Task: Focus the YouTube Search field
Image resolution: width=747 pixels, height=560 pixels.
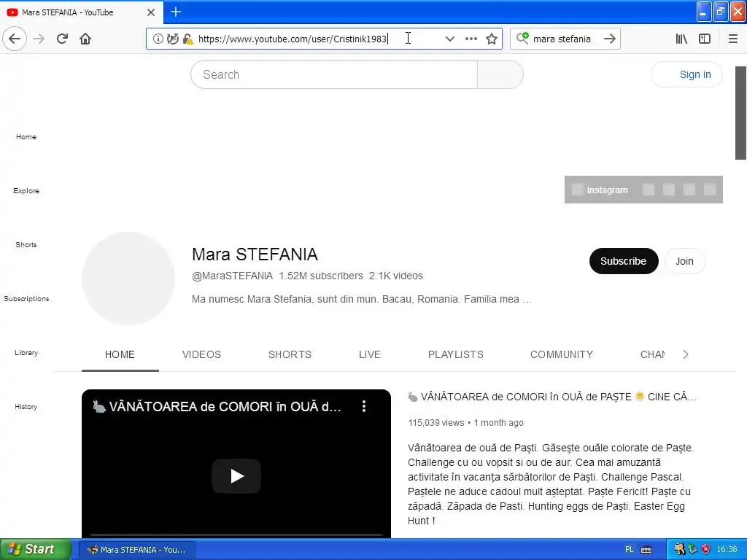Action: [334, 74]
